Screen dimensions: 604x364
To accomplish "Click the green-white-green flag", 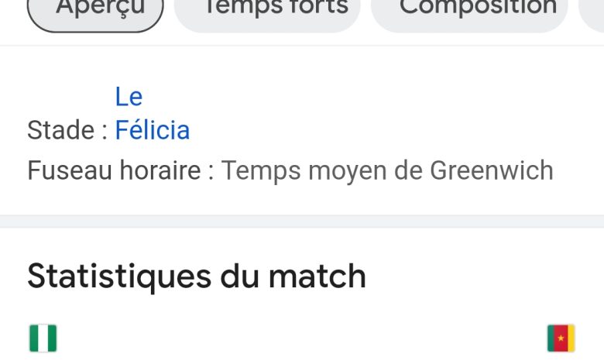I will tap(43, 338).
